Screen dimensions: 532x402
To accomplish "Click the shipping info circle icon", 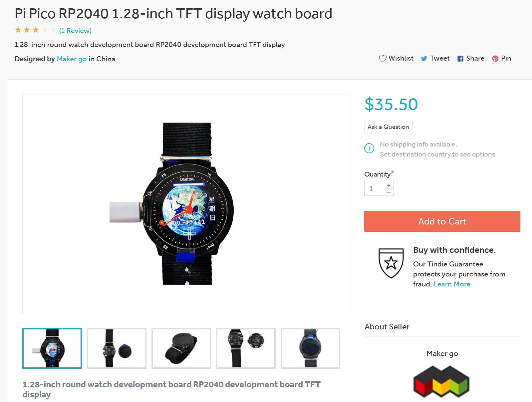I will point(369,148).
